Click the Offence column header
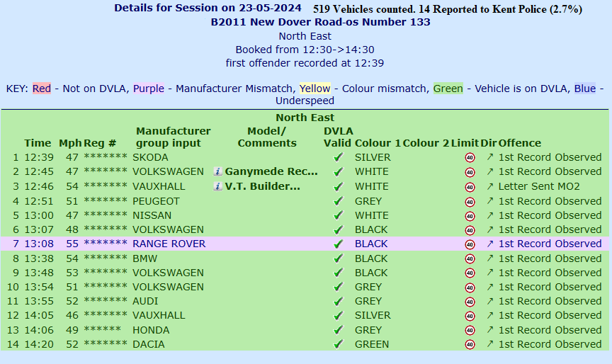The height and width of the screenshot is (364, 612). (x=519, y=143)
